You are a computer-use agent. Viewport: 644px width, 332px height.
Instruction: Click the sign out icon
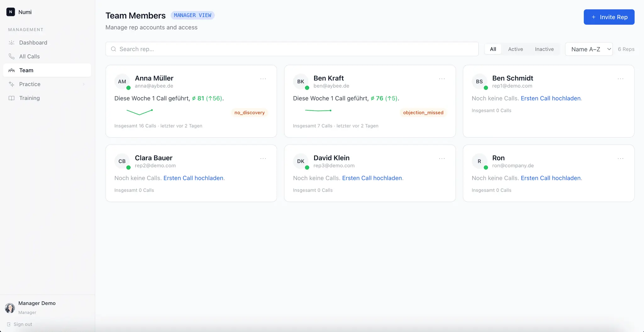pyautogui.click(x=9, y=324)
